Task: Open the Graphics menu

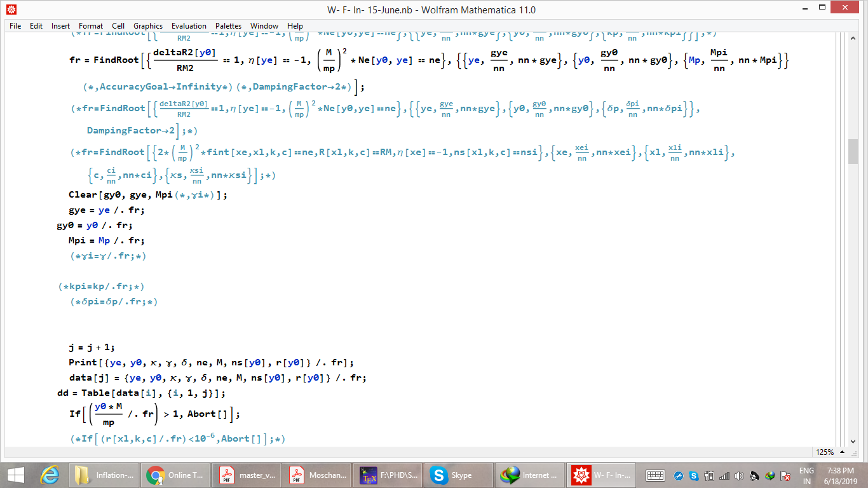Action: pyautogui.click(x=148, y=26)
